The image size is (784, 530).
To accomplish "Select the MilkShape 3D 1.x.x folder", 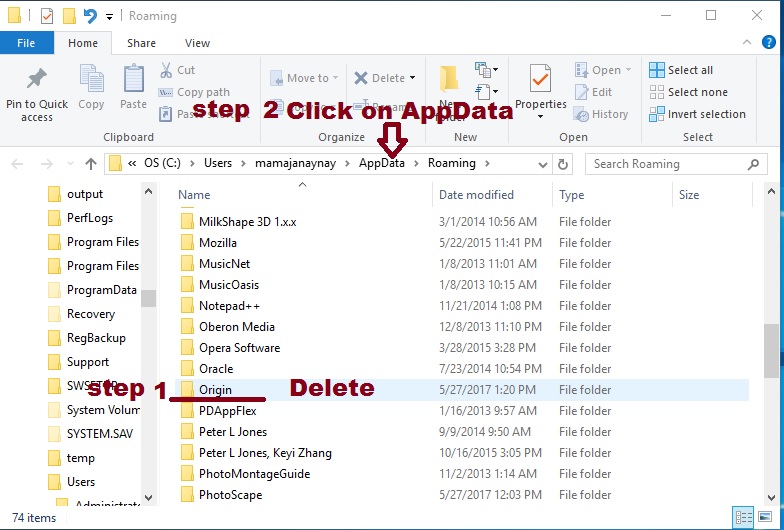I will [247, 222].
